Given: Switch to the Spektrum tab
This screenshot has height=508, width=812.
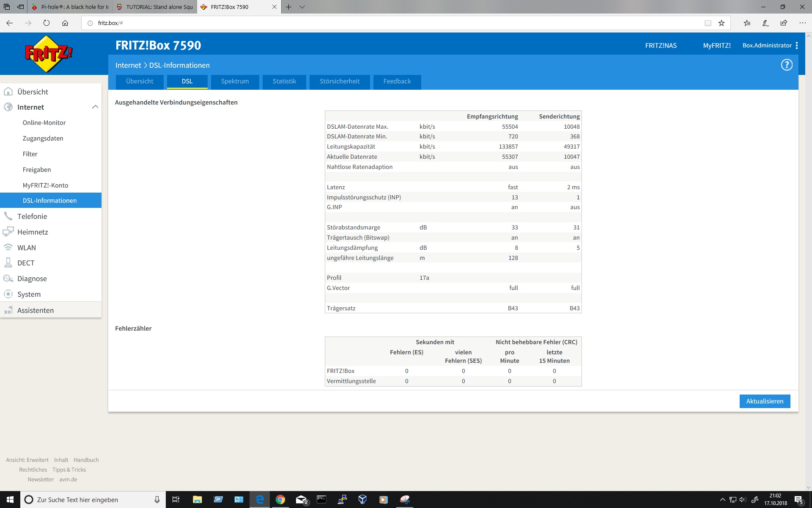Looking at the screenshot, I should pyautogui.click(x=235, y=81).
